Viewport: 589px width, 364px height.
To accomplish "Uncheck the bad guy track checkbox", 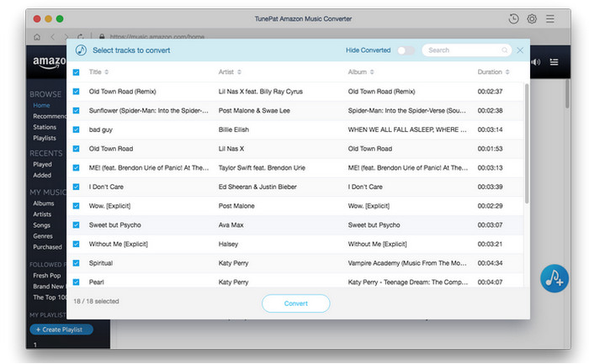I will (x=77, y=129).
